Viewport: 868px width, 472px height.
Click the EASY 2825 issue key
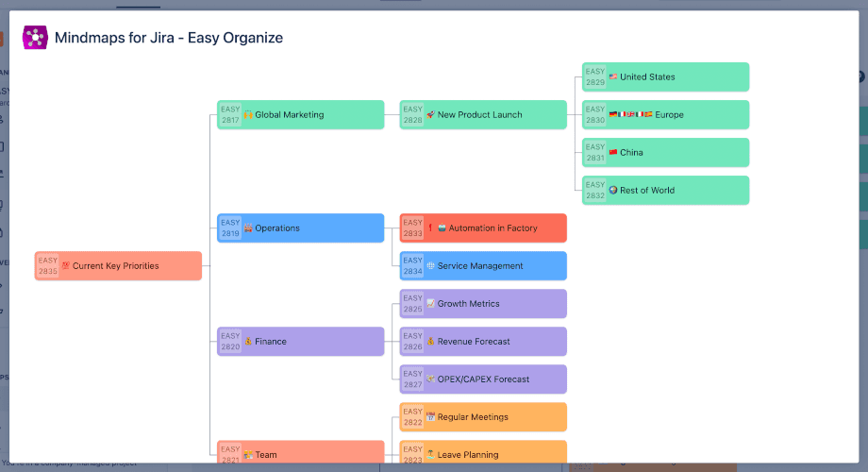[412, 304]
